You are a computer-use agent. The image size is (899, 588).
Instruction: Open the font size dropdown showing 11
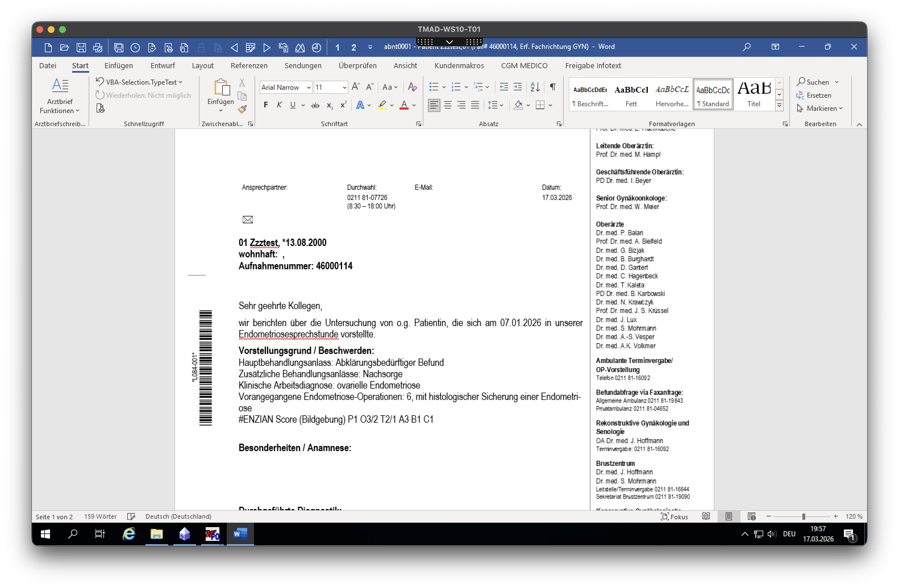pyautogui.click(x=344, y=87)
